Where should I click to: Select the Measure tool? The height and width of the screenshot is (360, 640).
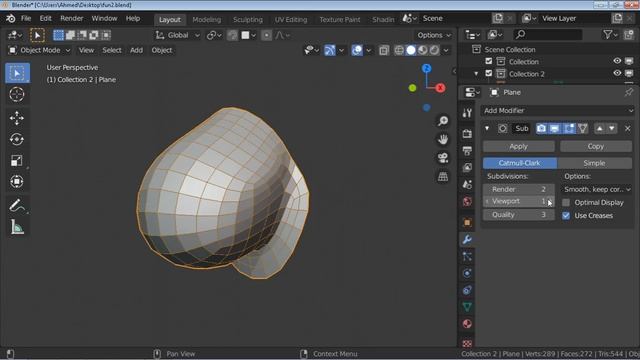[x=17, y=227]
